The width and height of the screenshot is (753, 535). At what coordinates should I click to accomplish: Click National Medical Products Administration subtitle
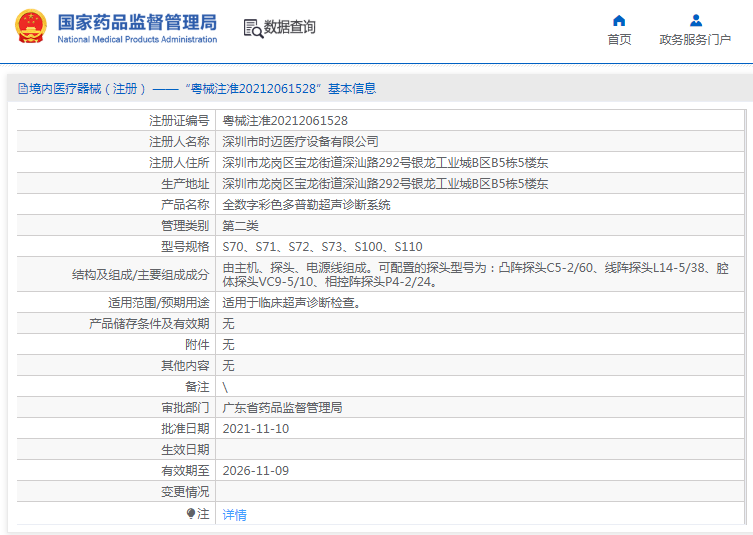click(137, 39)
